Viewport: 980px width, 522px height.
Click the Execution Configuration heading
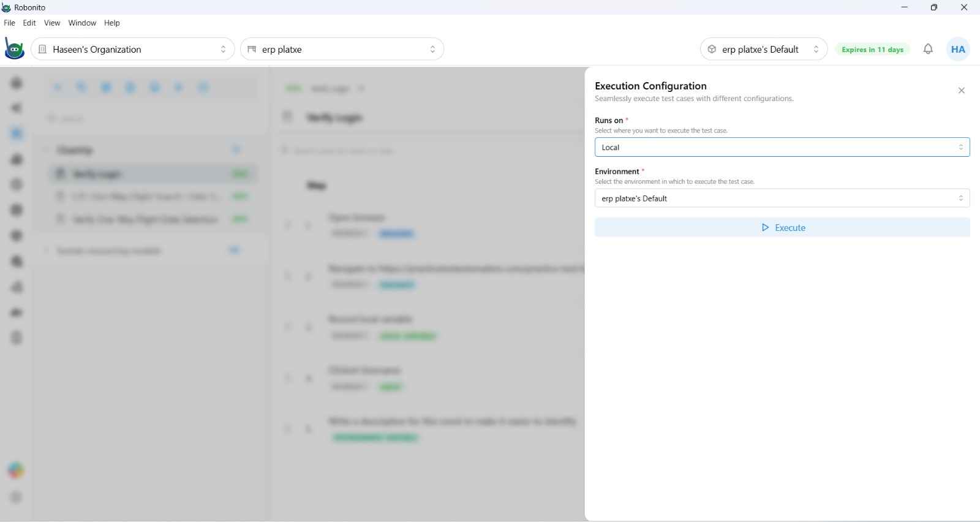[650, 86]
